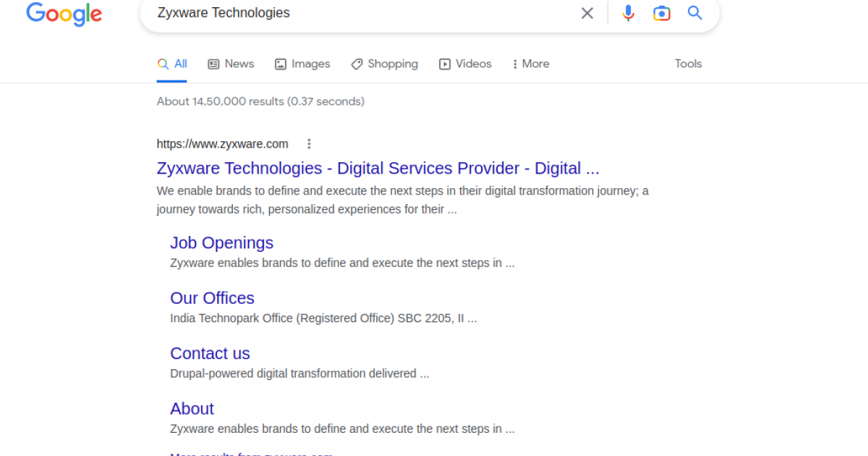Switch to the Images tab
868x456 pixels.
click(302, 64)
